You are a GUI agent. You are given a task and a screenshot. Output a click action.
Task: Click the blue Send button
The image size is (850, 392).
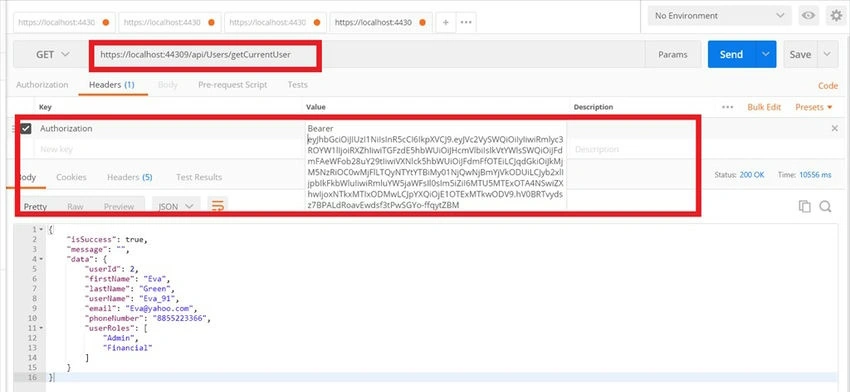tap(731, 54)
